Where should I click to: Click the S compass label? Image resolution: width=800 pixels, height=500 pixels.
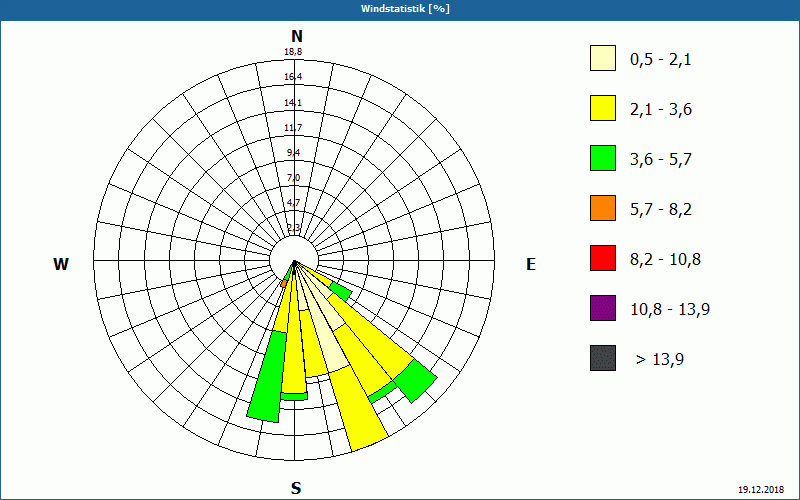coord(296,488)
